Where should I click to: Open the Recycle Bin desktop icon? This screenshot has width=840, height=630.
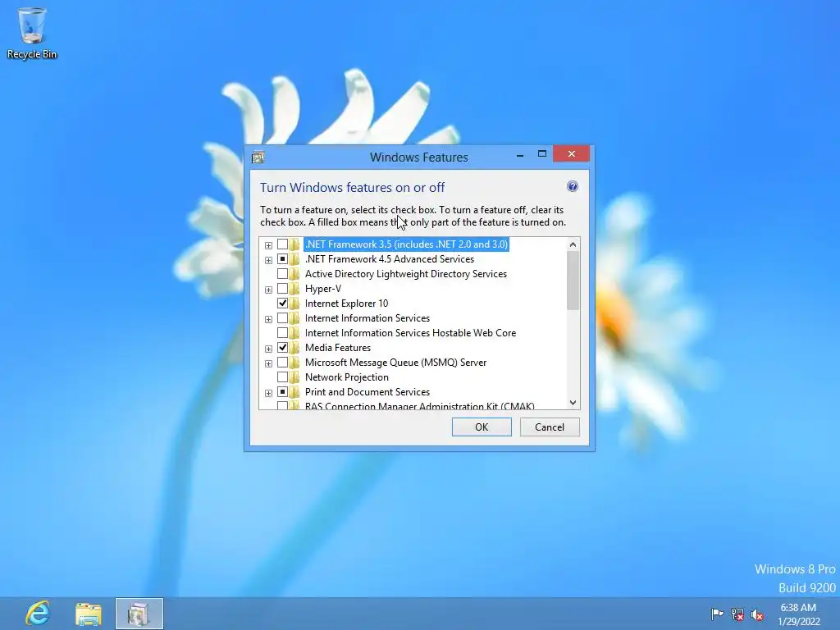[32, 33]
